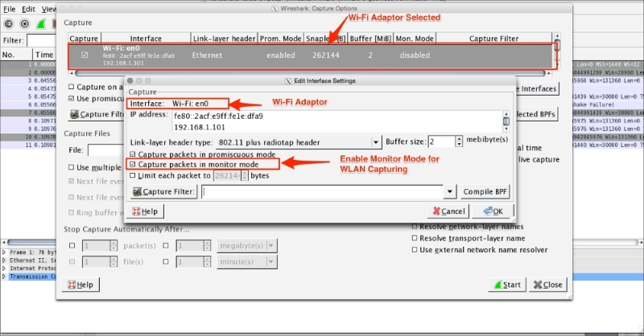This screenshot has width=644, height=336.
Task: Enable Limit each packet to bytes
Action: point(133,175)
